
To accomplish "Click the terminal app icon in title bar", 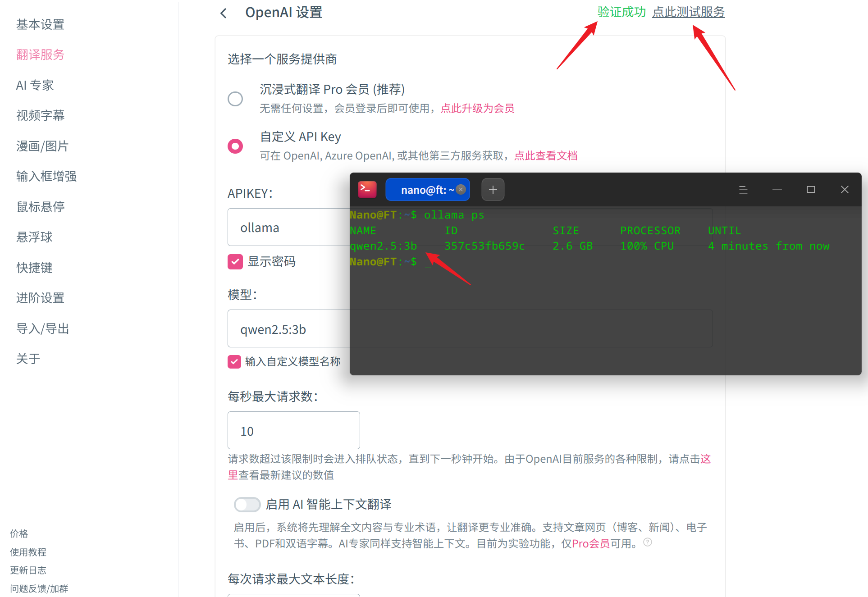I will (x=367, y=190).
